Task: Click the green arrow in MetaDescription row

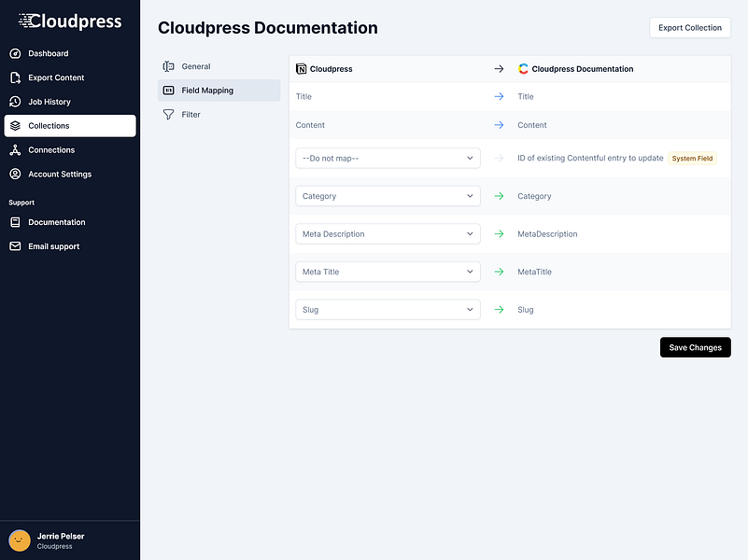Action: coord(499,234)
